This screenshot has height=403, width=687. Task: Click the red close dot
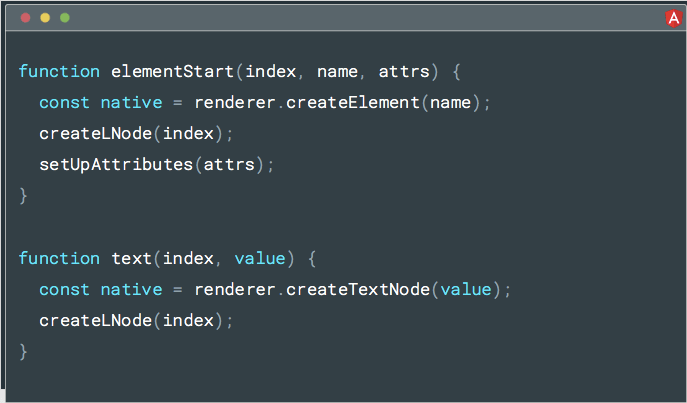[25, 18]
